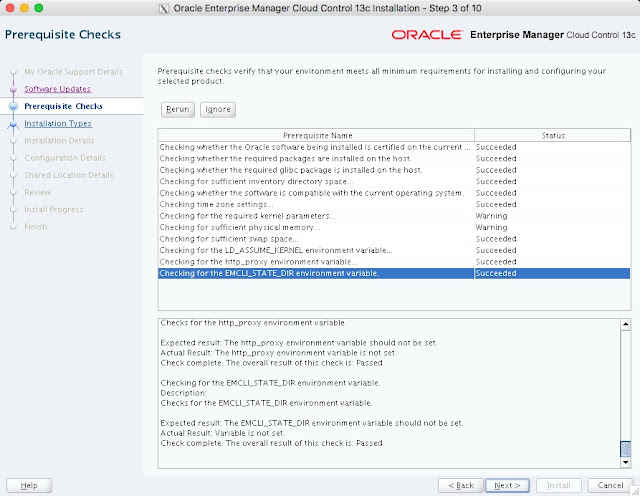Click the green zoom window button
Image resolution: width=640 pixels, height=496 pixels.
tap(39, 8)
